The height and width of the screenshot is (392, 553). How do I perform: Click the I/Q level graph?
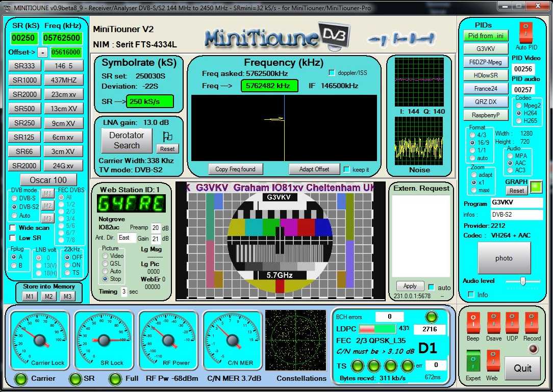pyautogui.click(x=419, y=82)
